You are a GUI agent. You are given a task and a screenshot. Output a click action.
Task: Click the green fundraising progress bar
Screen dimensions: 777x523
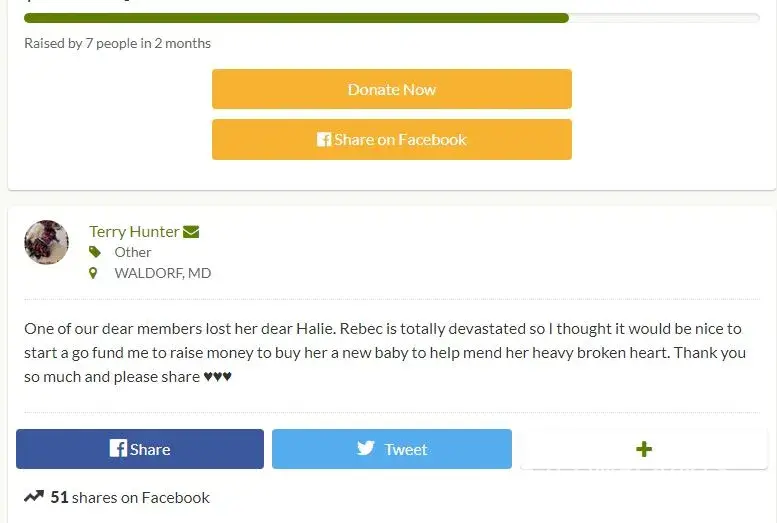pos(296,18)
